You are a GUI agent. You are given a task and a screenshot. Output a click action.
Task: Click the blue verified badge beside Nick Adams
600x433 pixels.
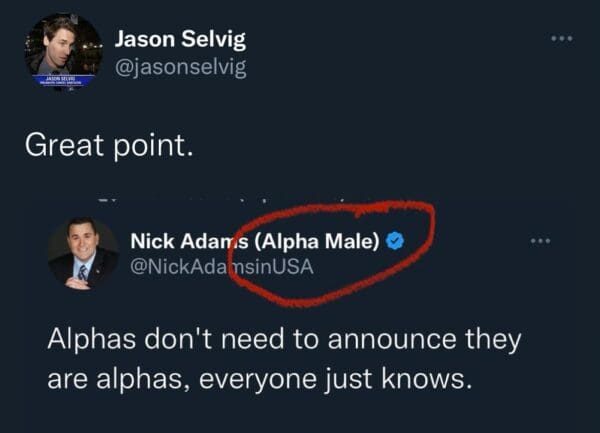tap(396, 241)
